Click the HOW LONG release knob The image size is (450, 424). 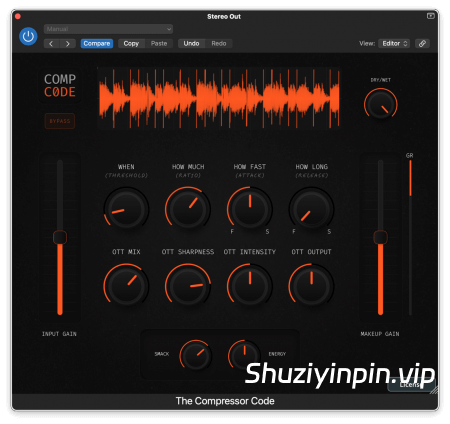(311, 209)
